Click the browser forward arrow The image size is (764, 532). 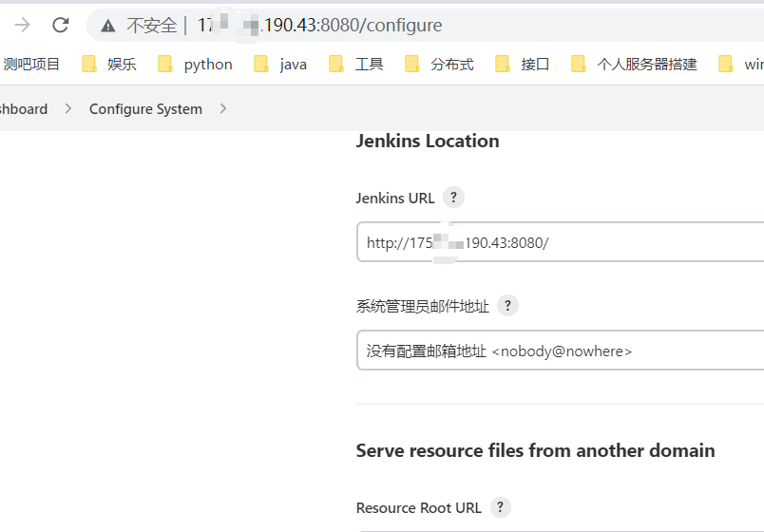(x=23, y=25)
